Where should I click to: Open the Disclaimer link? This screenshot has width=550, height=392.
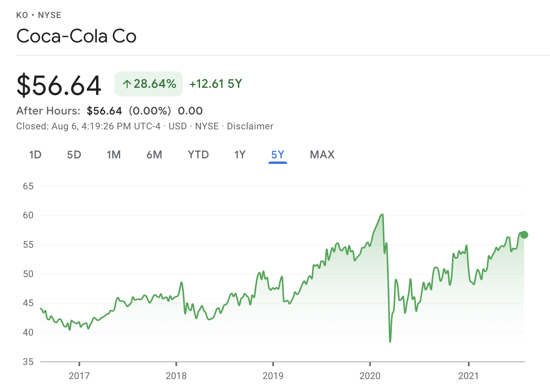(x=250, y=126)
